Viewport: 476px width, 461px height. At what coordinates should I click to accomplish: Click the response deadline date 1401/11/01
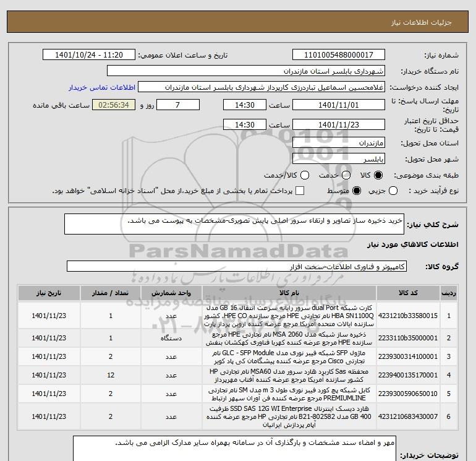(x=339, y=105)
